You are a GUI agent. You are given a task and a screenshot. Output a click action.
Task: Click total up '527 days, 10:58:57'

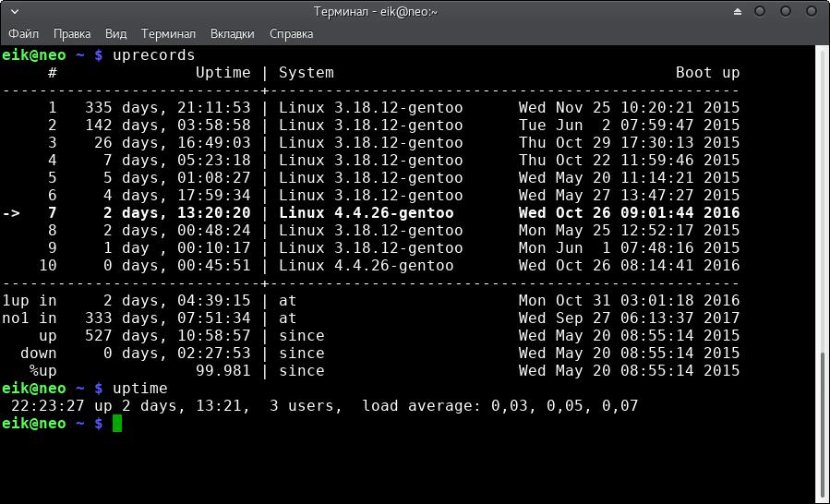167,336
